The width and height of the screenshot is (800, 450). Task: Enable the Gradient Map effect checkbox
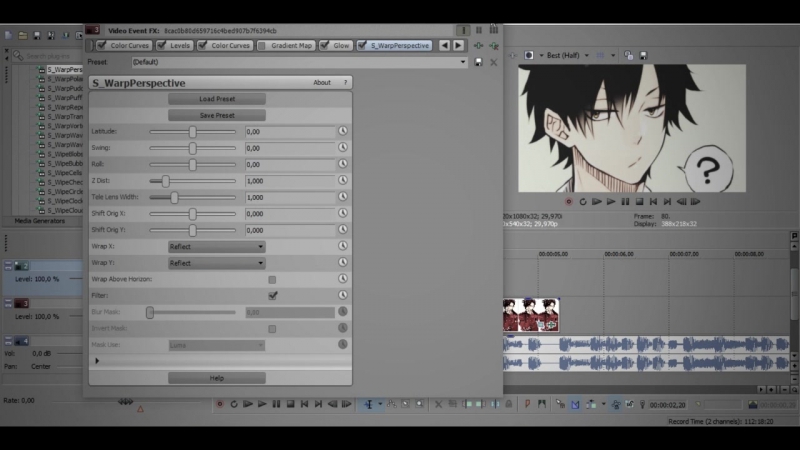tap(262, 45)
